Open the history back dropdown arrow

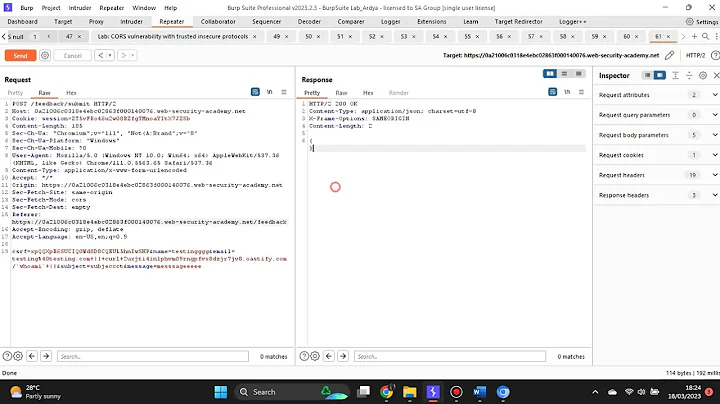point(110,56)
